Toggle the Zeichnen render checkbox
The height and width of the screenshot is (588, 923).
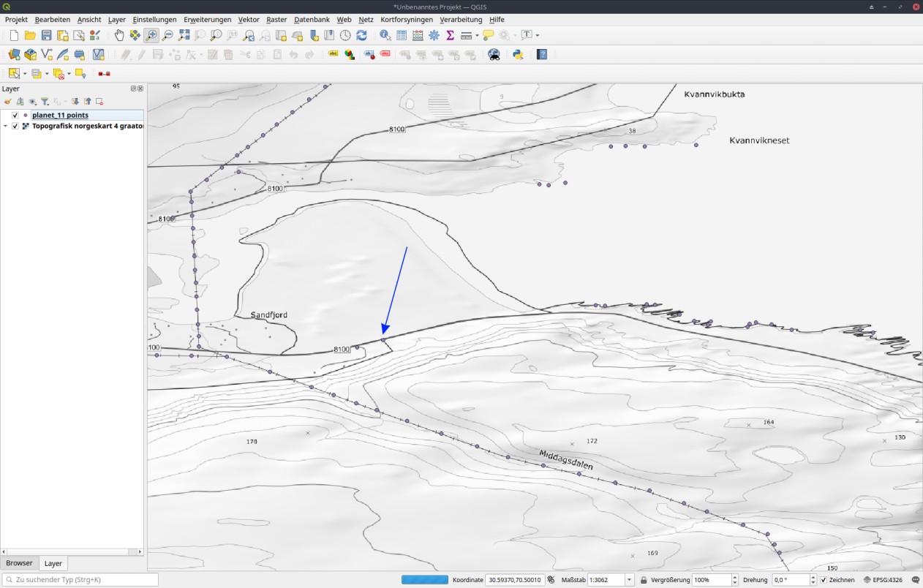(x=824, y=580)
